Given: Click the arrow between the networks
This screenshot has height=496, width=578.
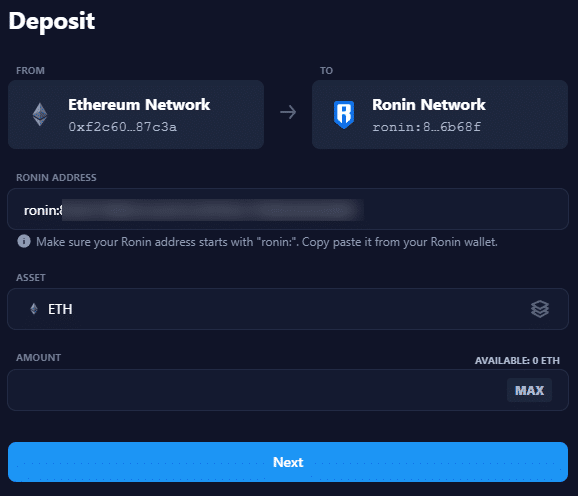Looking at the screenshot, I should (288, 112).
